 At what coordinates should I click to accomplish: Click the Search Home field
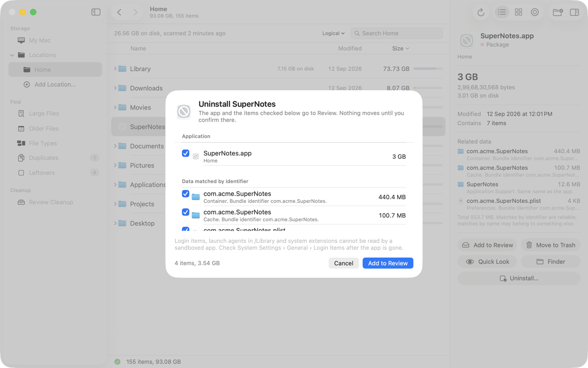point(397,33)
